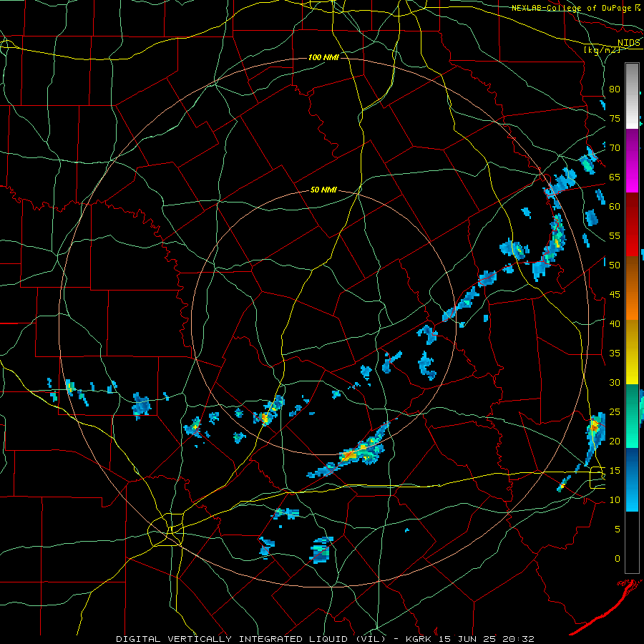Click the legend value 50
Screen dimensions: 644x644
point(615,265)
